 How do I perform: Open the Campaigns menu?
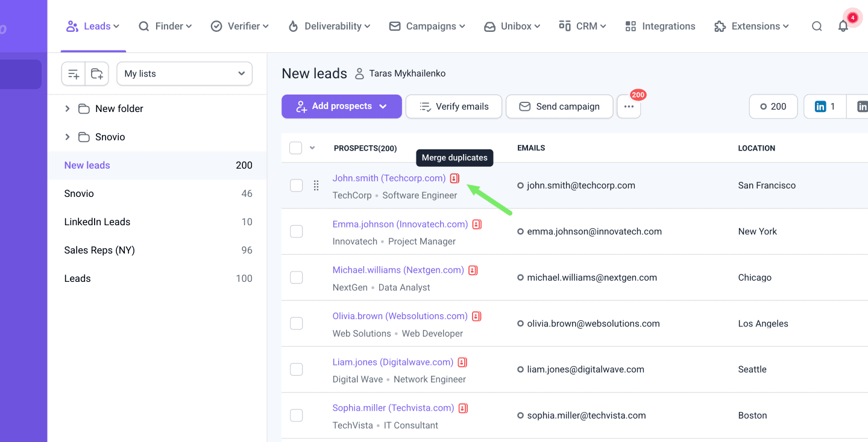point(427,26)
